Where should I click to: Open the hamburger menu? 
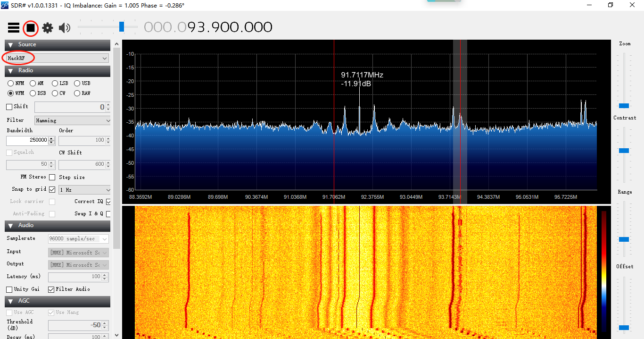click(x=14, y=28)
